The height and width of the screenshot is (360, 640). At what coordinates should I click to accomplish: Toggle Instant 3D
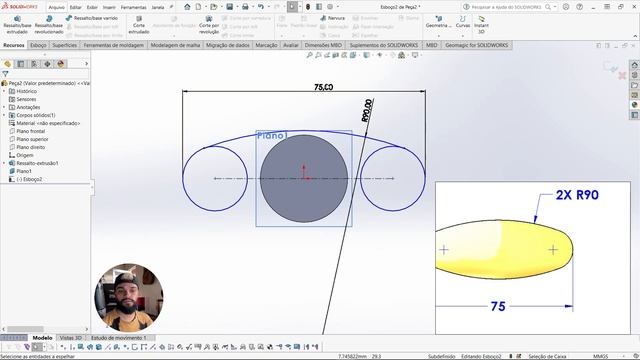[x=481, y=25]
